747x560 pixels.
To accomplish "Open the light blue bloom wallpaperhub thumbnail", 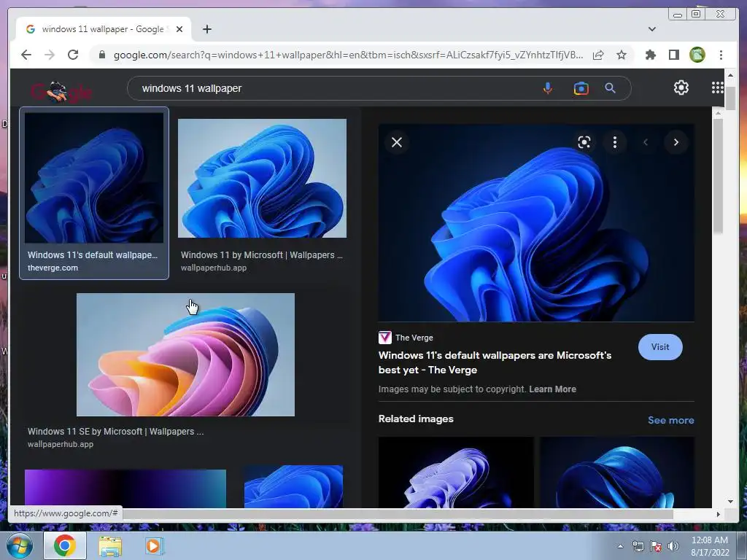I will point(262,178).
